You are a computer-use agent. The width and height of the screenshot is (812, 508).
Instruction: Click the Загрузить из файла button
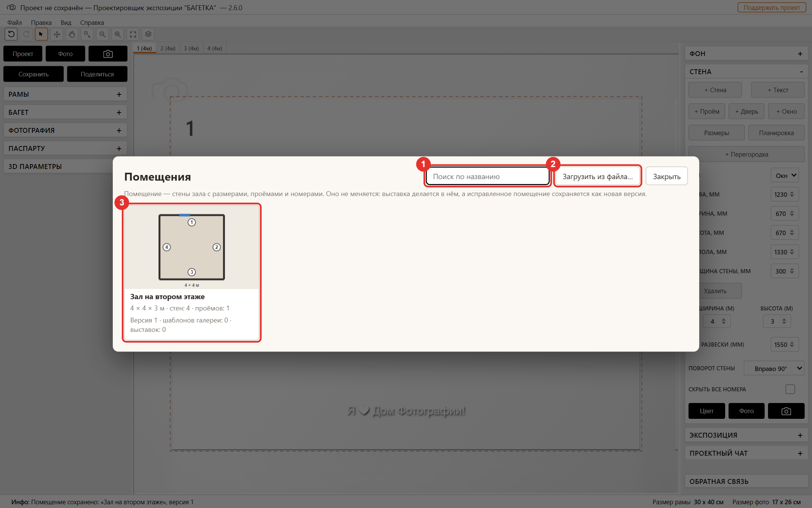pyautogui.click(x=598, y=176)
